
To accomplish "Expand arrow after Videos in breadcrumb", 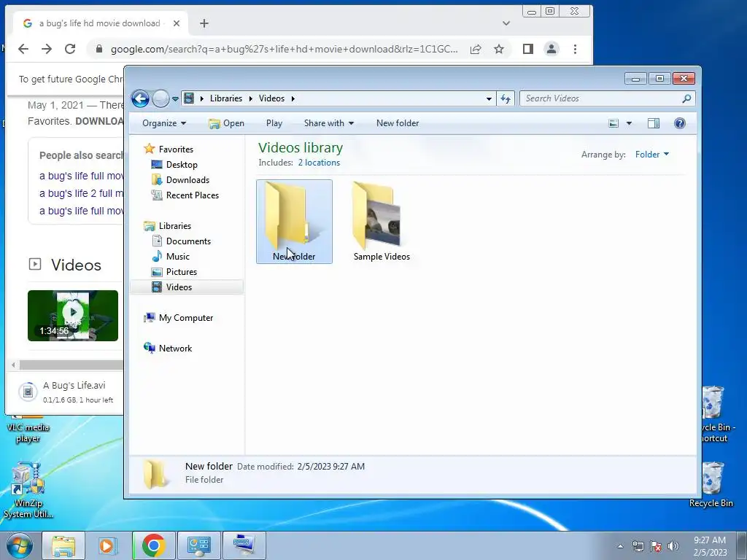I will (x=293, y=98).
